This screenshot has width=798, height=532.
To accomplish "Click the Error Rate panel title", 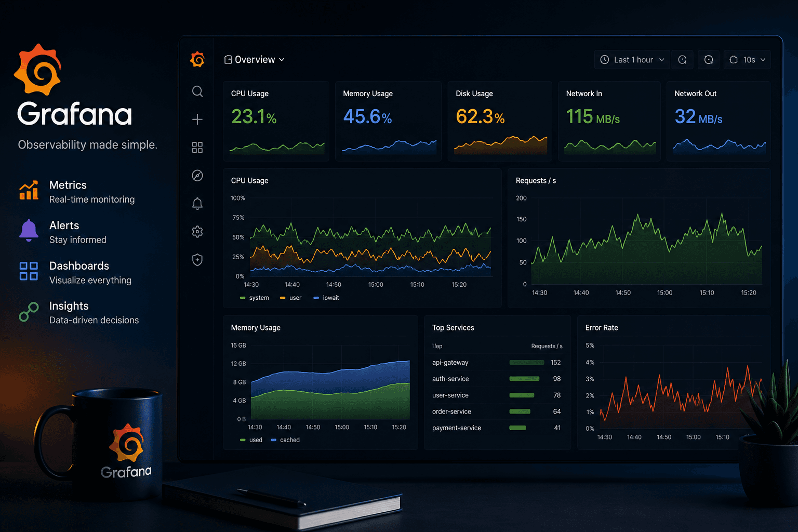I will click(602, 328).
